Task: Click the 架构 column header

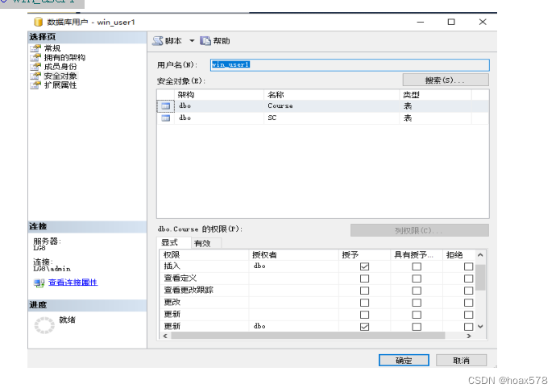Action: tap(219, 95)
